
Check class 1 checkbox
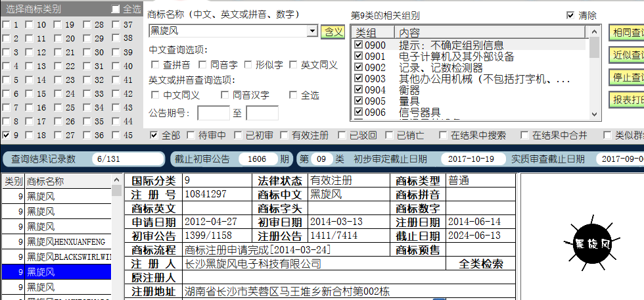pyautogui.click(x=6, y=25)
